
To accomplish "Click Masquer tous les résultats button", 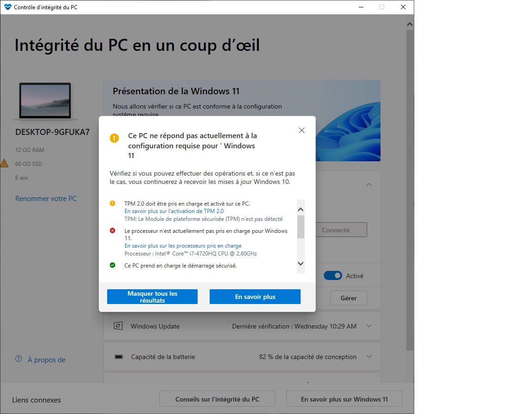I will (x=152, y=297).
